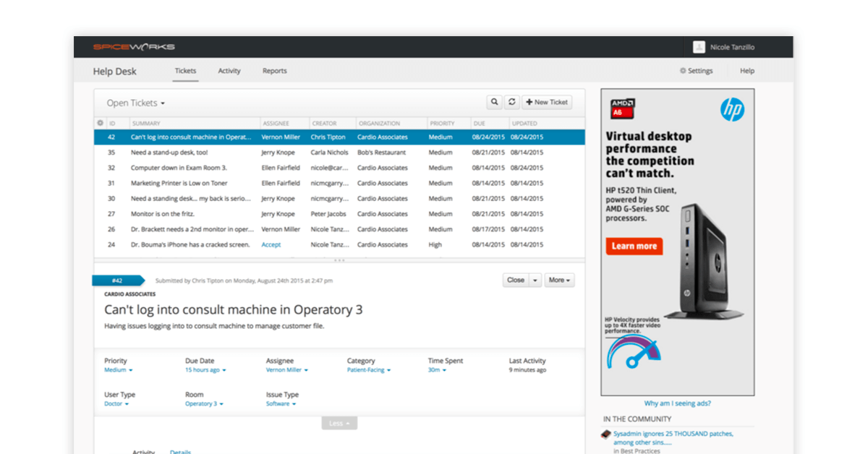
Task: Open Settings in the top bar
Action: coord(696,71)
